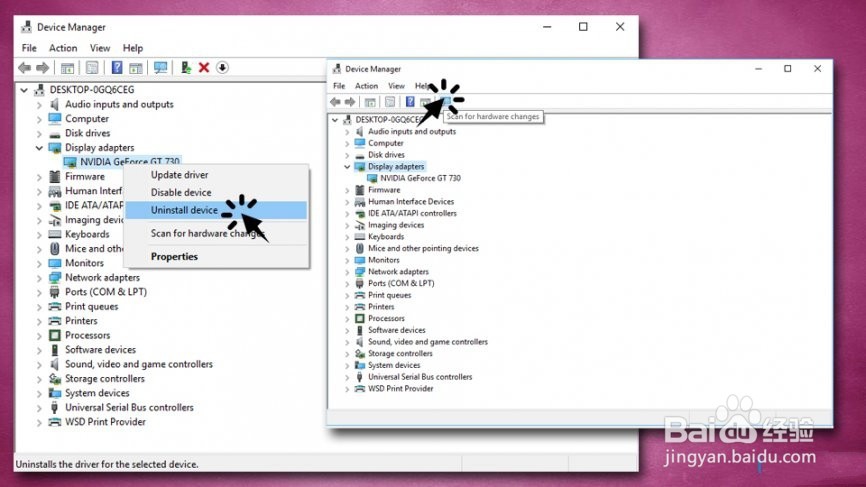Click Forward arrow in left Device Manager toolbar
866x487 pixels.
point(43,67)
